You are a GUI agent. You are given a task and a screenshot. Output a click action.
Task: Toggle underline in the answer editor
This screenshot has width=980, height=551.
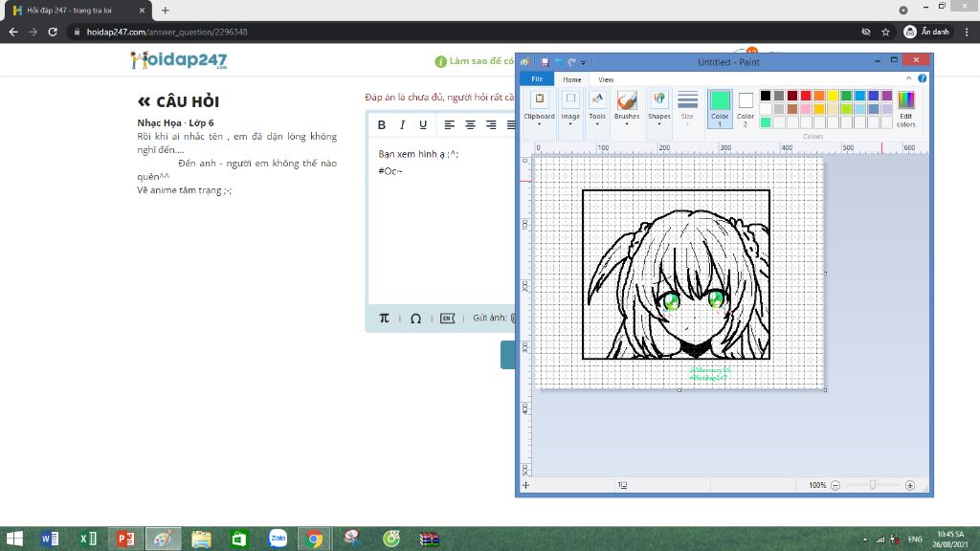[x=423, y=125]
